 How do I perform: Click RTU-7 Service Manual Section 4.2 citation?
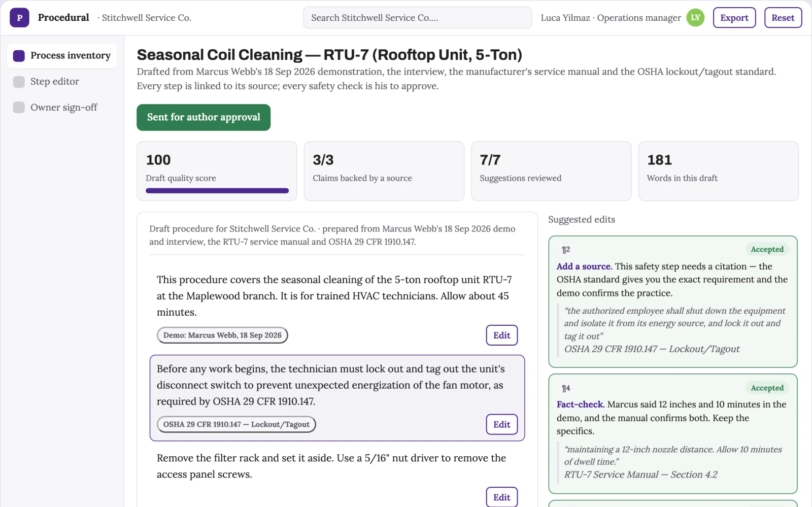tap(640, 475)
